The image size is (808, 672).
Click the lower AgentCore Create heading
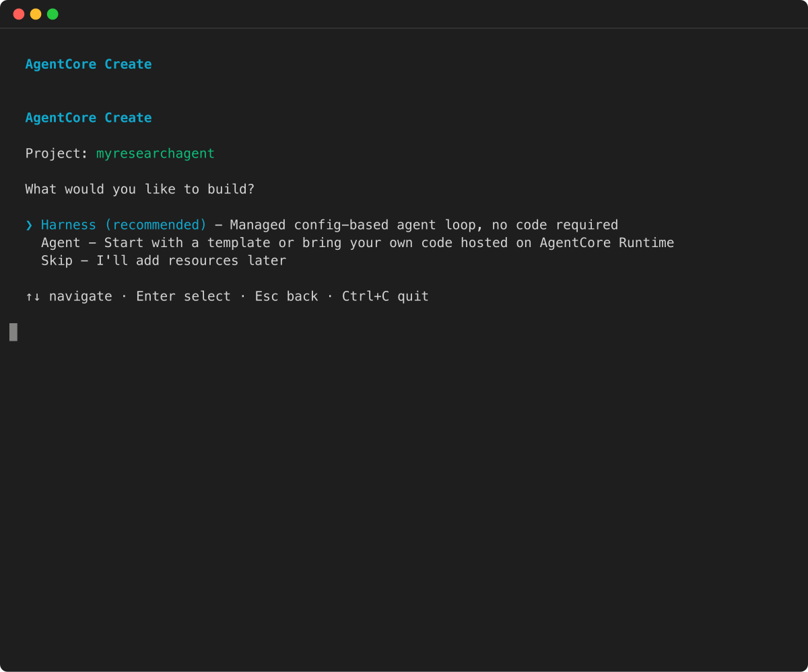[88, 118]
